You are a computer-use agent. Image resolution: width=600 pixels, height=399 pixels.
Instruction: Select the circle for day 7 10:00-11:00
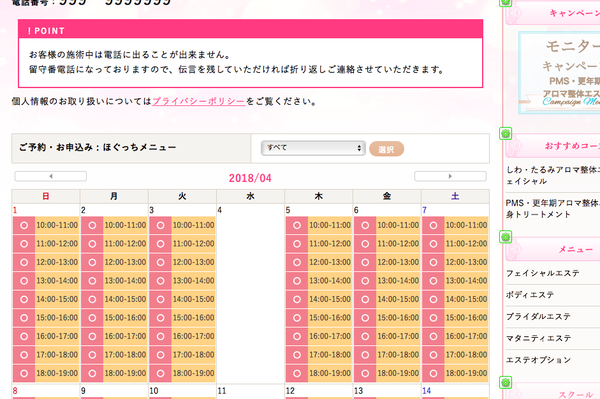(x=433, y=225)
